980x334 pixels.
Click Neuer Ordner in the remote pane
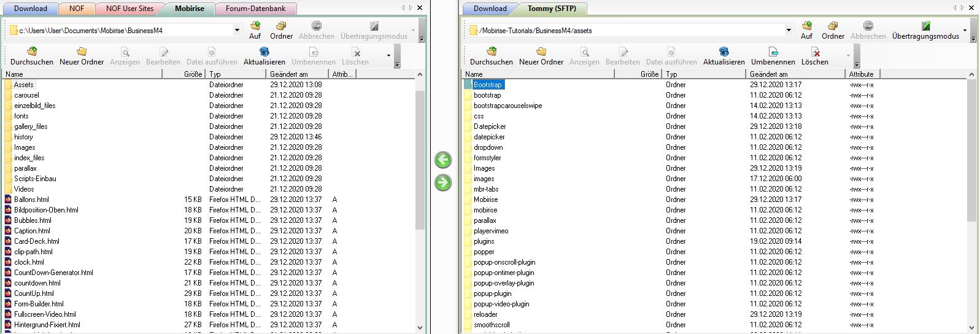point(541,56)
